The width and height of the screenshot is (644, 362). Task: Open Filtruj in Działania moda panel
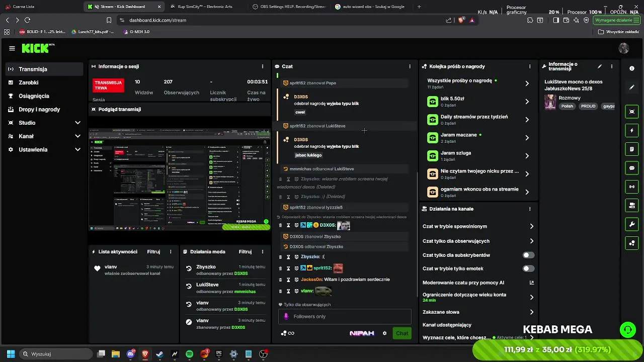pos(245,251)
